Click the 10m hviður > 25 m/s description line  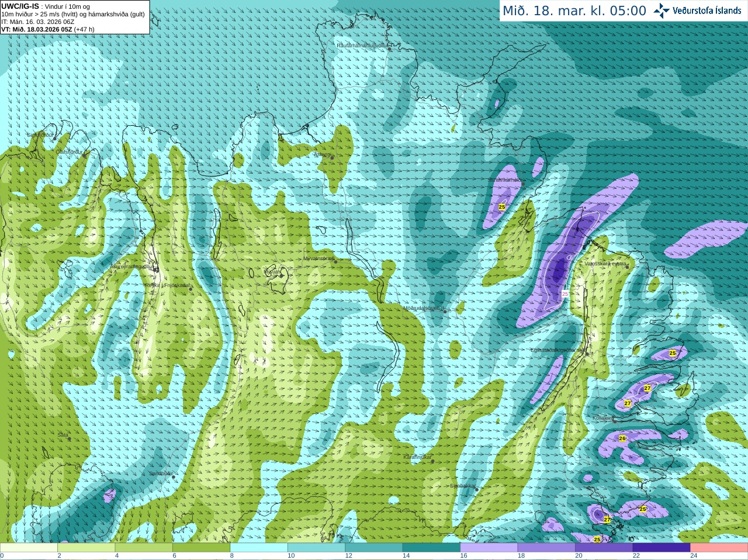pyautogui.click(x=74, y=14)
